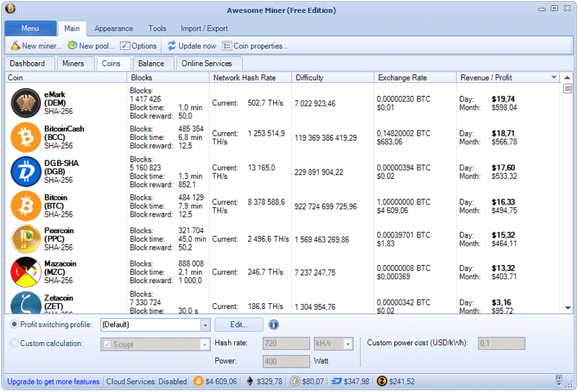This screenshot has height=392, width=578.
Task: Click the Upgrade to get more features link
Action: point(53,381)
